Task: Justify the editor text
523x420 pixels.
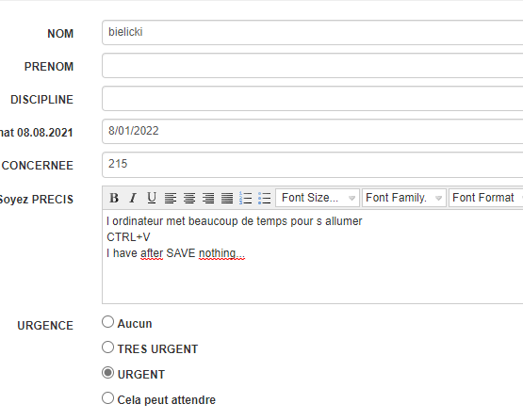Action: click(227, 198)
